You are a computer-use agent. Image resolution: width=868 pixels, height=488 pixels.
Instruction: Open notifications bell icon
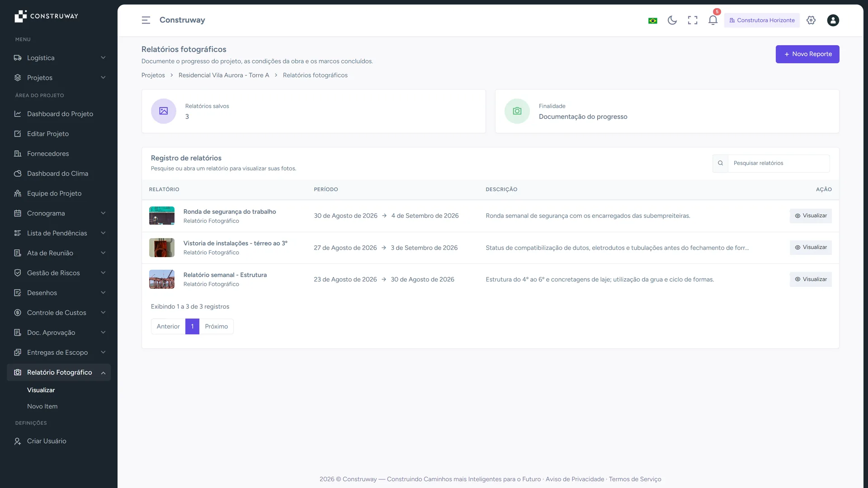point(713,20)
